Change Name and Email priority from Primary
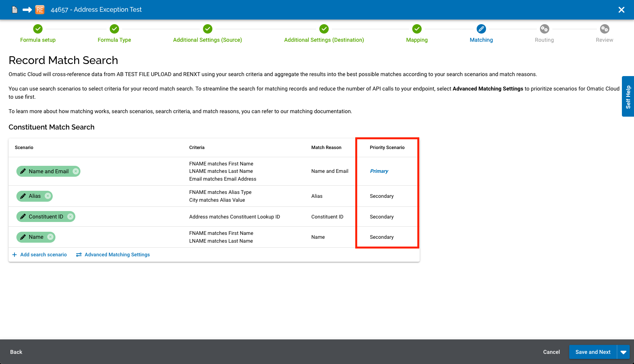Image resolution: width=634 pixels, height=364 pixels. 379,171
